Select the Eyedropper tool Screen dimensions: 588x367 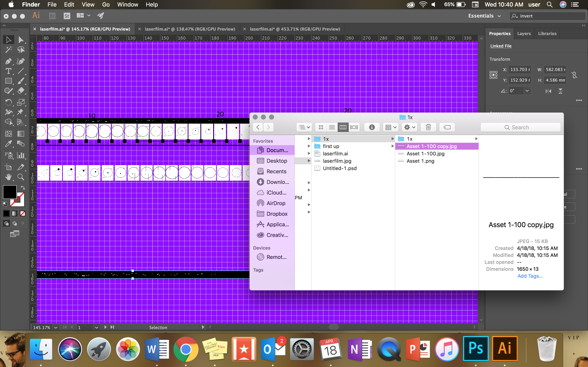[x=9, y=144]
